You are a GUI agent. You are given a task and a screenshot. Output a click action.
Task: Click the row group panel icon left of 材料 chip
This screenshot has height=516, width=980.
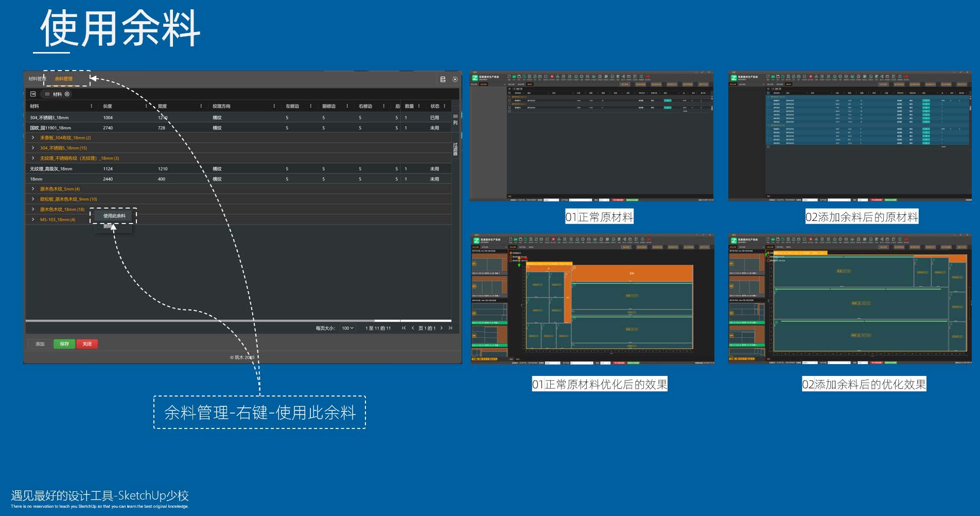click(33, 94)
